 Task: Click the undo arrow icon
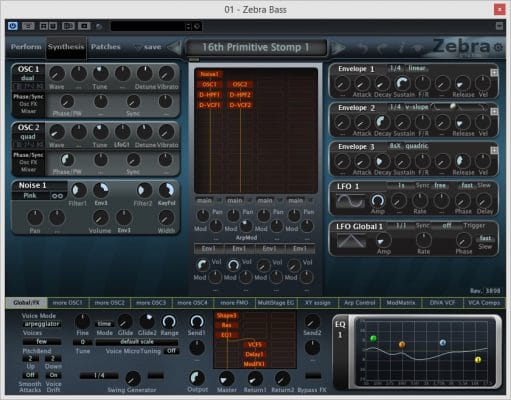pyautogui.click(x=363, y=48)
